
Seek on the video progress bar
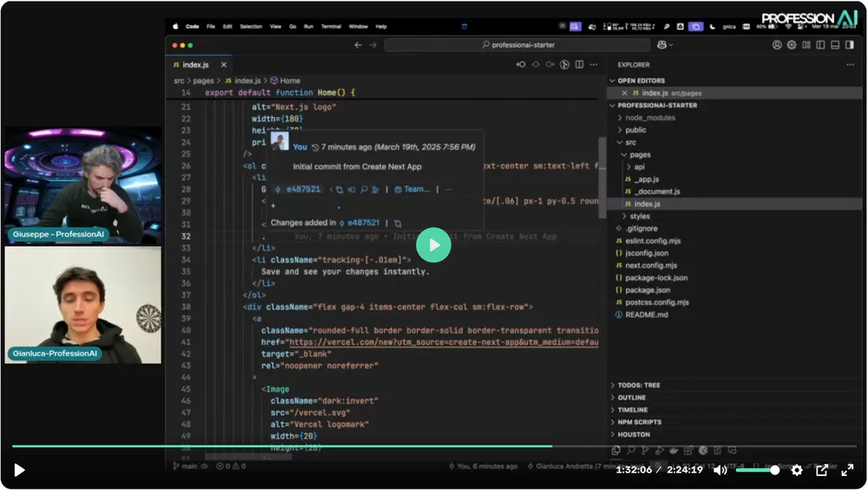[x=434, y=446]
